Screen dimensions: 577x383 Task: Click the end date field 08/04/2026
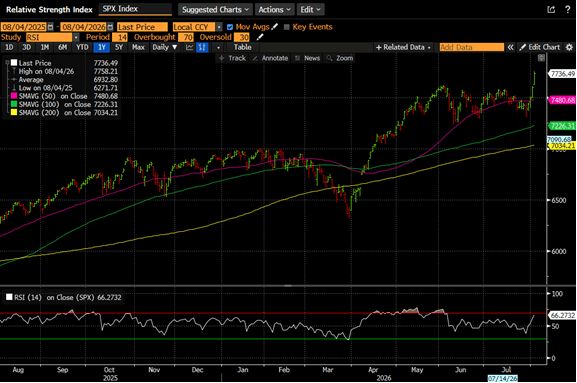pyautogui.click(x=84, y=27)
